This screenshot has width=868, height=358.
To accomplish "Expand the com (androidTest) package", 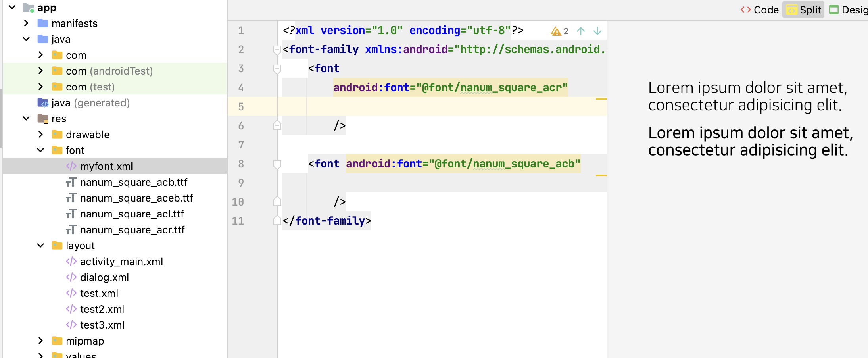I will pyautogui.click(x=40, y=71).
